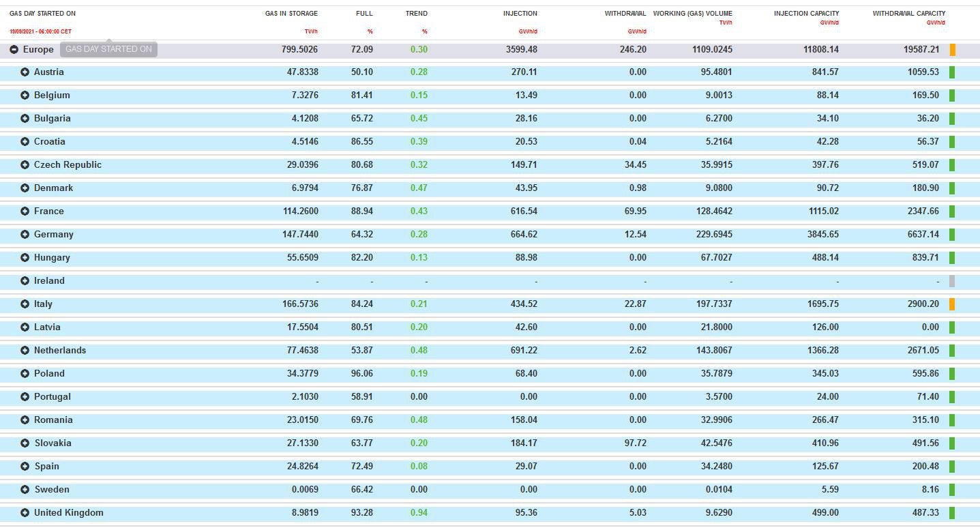Screen dimensions: 980x528
Task: Collapse the Europe row
Action: pos(14,50)
